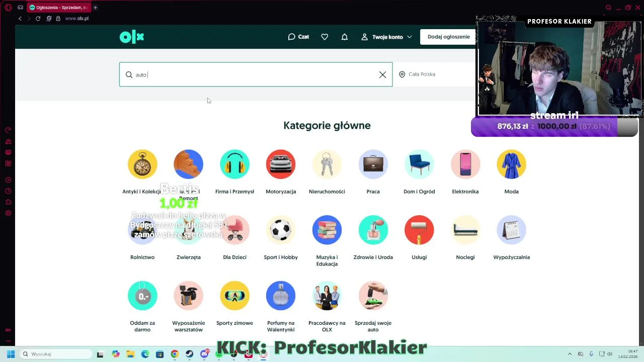Clear the search text with X
This screenshot has width=644, height=362.
382,75
